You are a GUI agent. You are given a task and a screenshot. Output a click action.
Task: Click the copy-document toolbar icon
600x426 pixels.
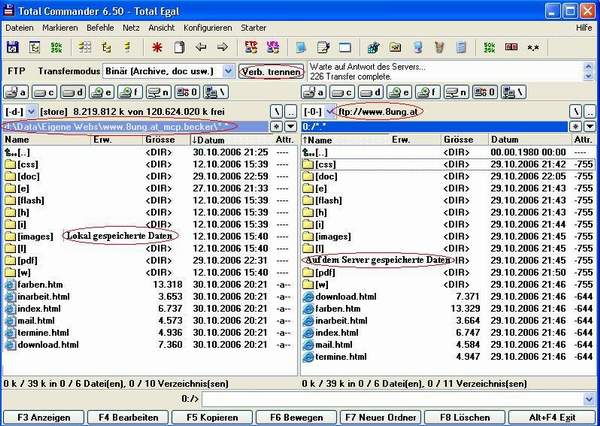click(179, 47)
